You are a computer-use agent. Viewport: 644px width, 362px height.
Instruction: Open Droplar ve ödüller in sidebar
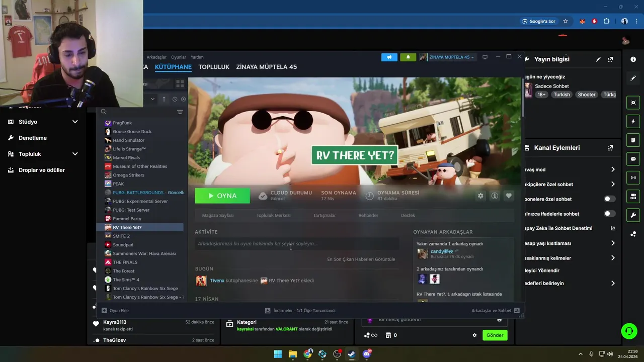point(42,170)
